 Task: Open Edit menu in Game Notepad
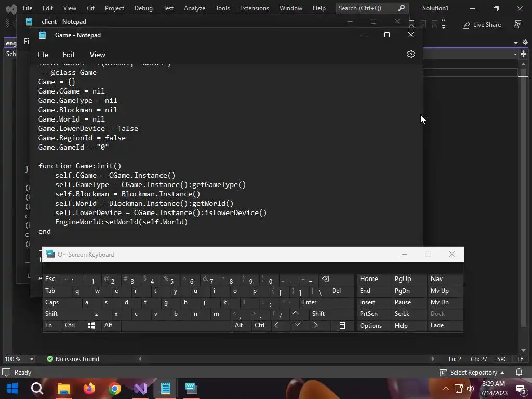click(69, 55)
